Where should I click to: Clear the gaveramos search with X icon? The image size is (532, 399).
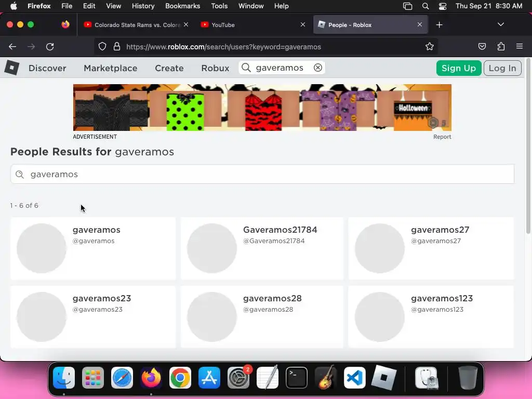317,68
